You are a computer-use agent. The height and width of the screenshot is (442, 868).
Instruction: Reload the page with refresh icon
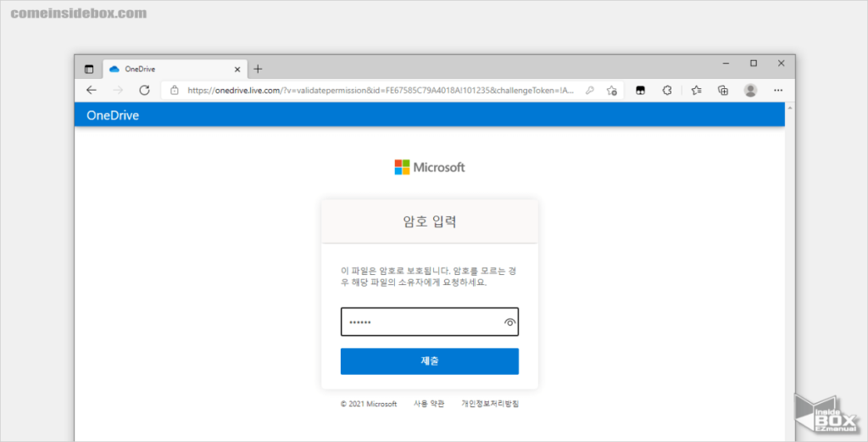(144, 90)
